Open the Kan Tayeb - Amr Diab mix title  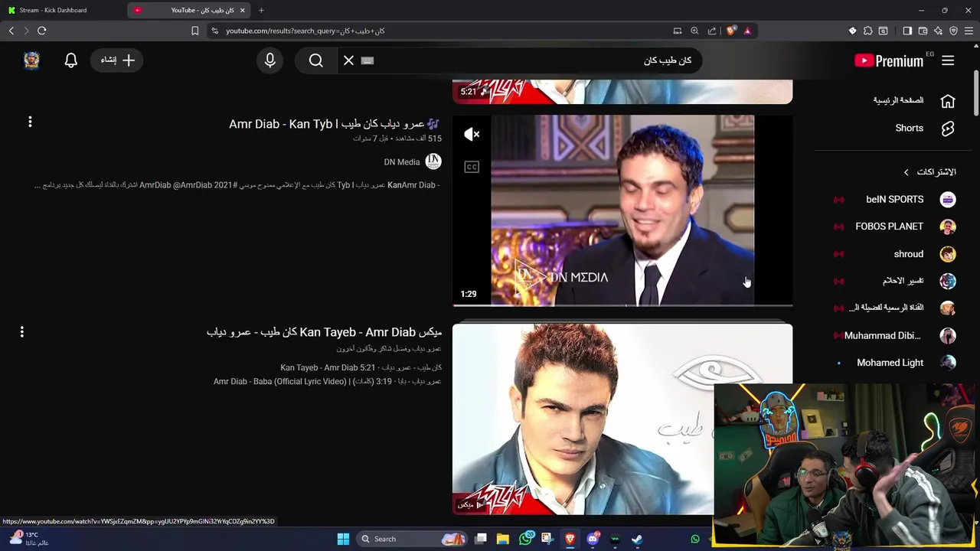point(324,332)
